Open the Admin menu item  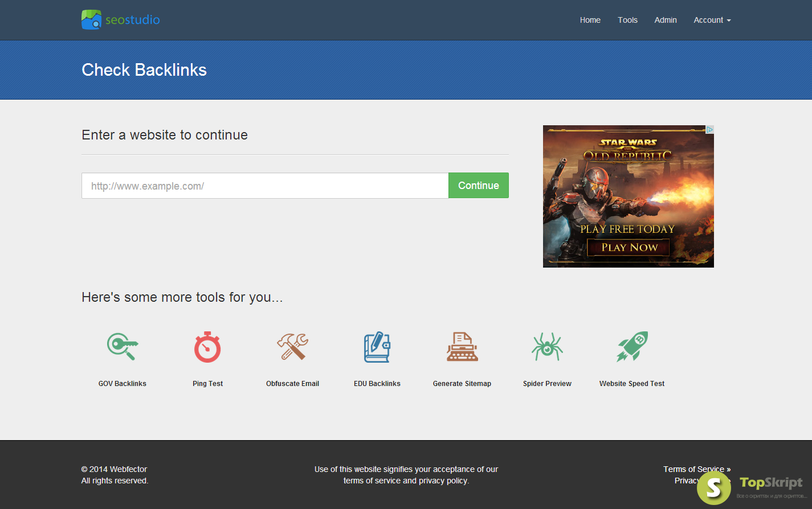(x=666, y=20)
